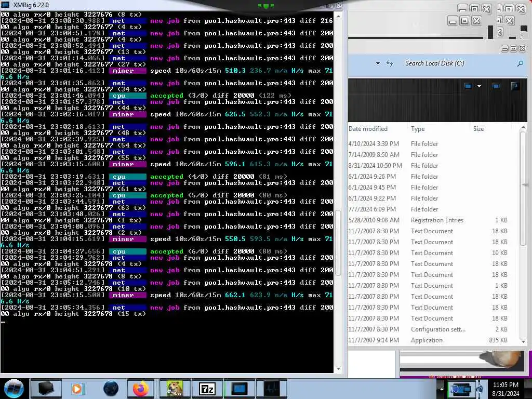Click the refresh icon beside the Explorer search box

click(390, 63)
